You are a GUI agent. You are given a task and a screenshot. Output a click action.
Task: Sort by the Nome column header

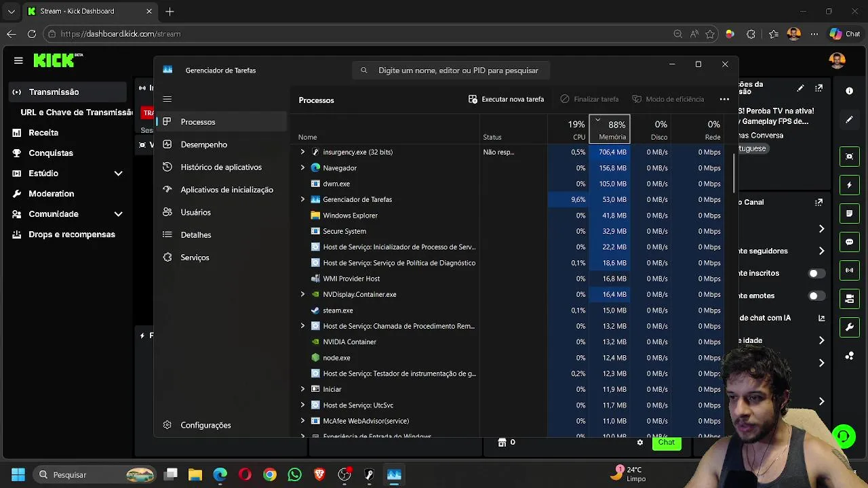(x=387, y=129)
